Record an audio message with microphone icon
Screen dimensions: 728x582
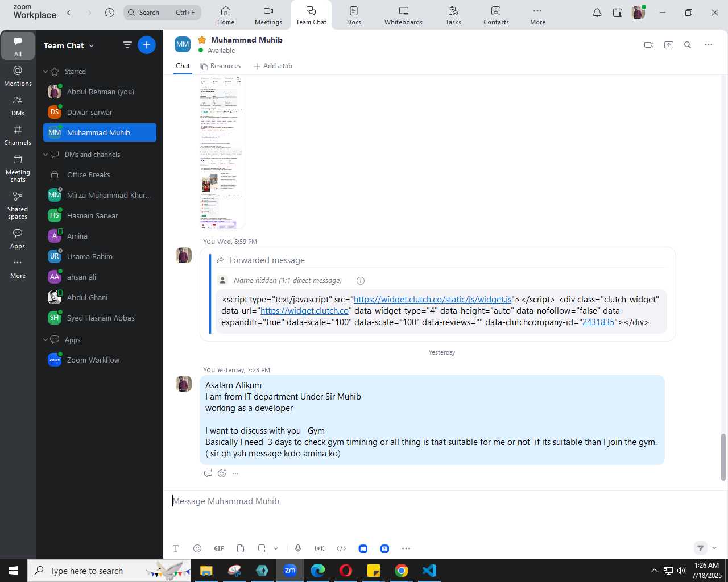[x=298, y=548]
